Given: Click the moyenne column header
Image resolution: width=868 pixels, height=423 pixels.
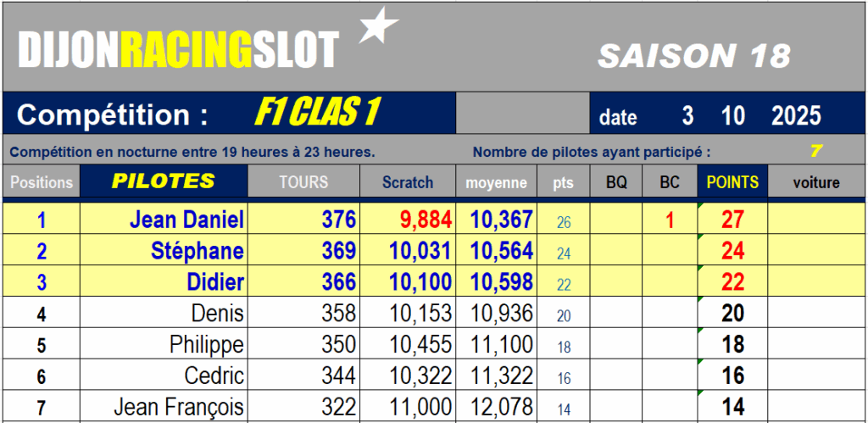Looking at the screenshot, I should (x=497, y=182).
